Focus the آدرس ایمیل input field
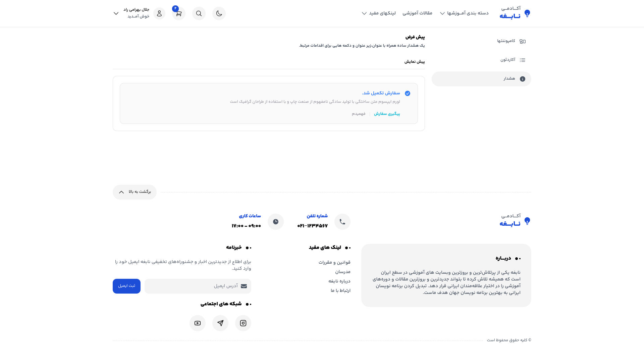The height and width of the screenshot is (350, 644). pos(198,286)
